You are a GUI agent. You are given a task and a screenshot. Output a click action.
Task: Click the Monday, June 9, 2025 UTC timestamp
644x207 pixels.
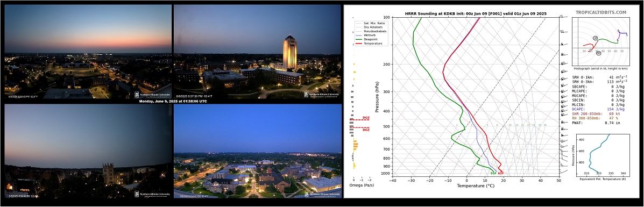173,101
